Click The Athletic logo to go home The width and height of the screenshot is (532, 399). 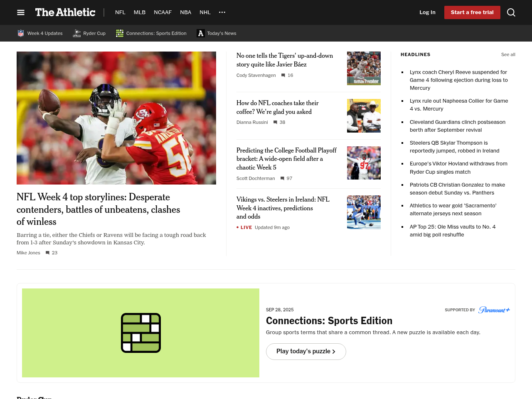pos(65,12)
